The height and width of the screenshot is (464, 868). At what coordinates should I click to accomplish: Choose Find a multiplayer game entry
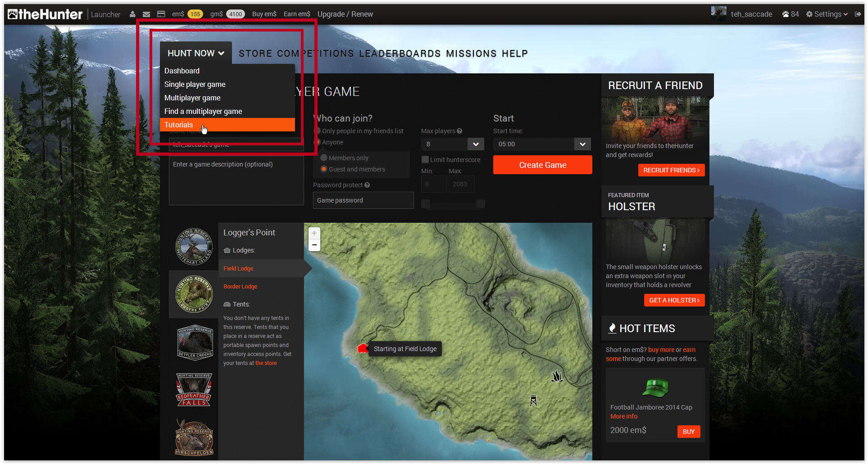click(227, 111)
